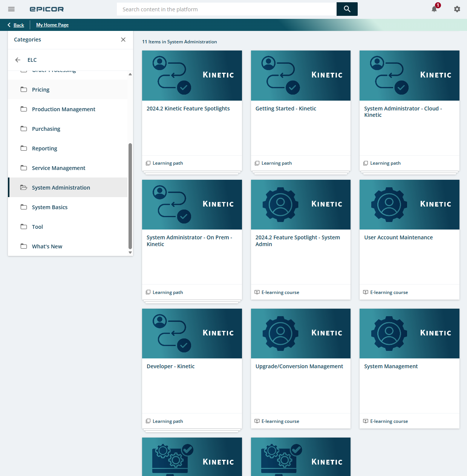Click the learning path icon under System Administrator - On Prem
Image resolution: width=467 pixels, height=476 pixels.
tap(148, 292)
